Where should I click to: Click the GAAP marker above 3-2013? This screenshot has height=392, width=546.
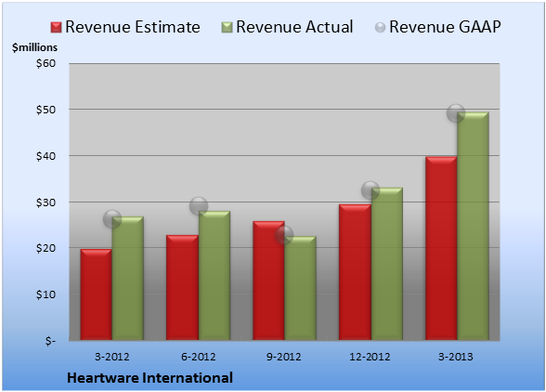(x=456, y=113)
